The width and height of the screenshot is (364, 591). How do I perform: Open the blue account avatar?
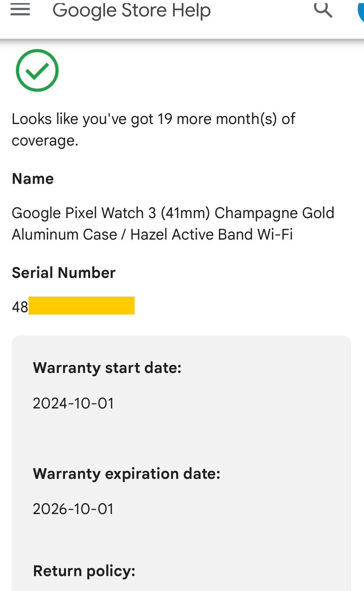[x=361, y=11]
